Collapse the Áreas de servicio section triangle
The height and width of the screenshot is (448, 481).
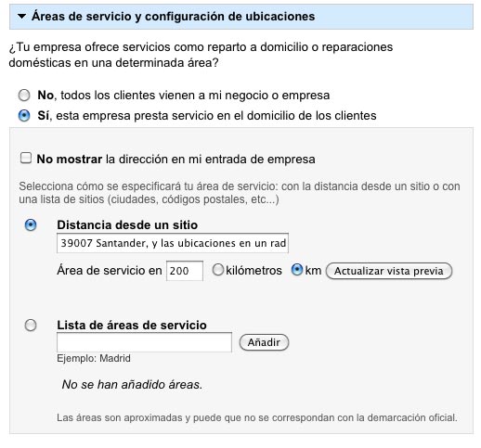[x=21, y=16]
